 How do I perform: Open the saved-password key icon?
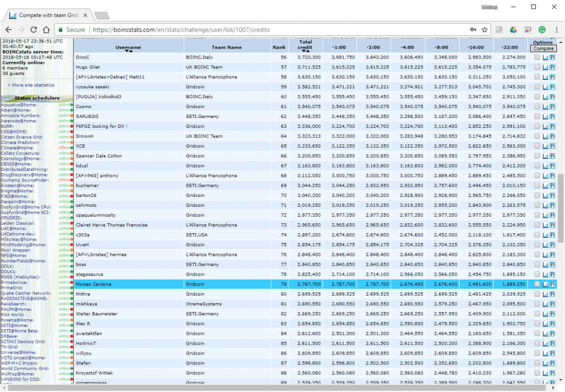click(x=473, y=30)
